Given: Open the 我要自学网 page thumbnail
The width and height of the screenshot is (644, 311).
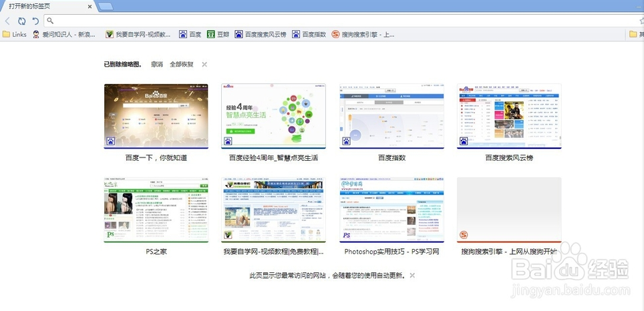Looking at the screenshot, I should coord(273,210).
